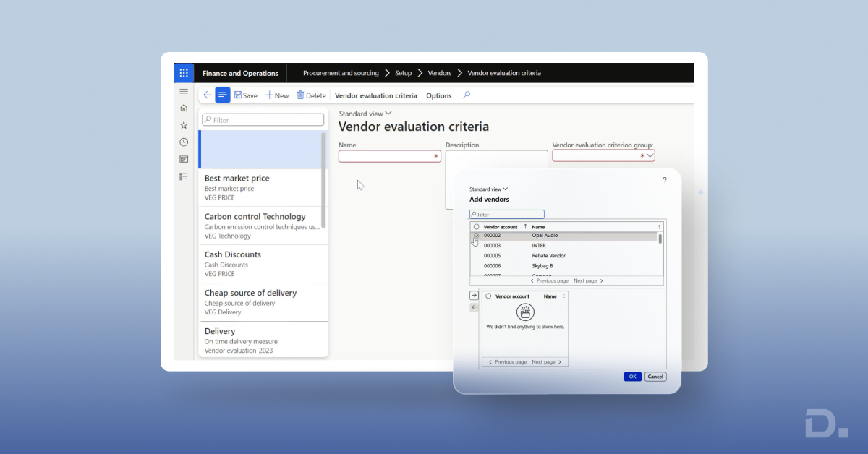Screen dimensions: 868x454
Task: Expand Standard view on criteria page
Action: click(365, 113)
